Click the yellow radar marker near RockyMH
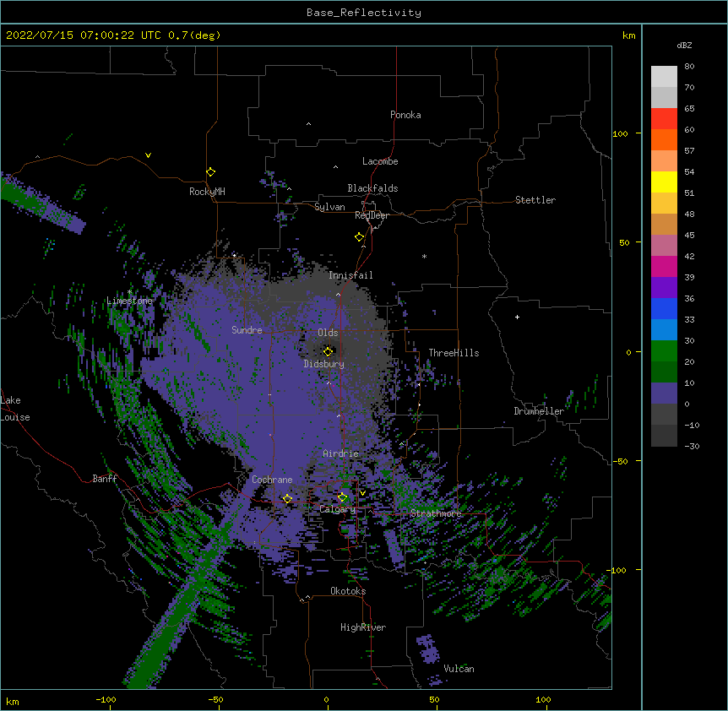Image resolution: width=728 pixels, height=711 pixels. [x=210, y=172]
